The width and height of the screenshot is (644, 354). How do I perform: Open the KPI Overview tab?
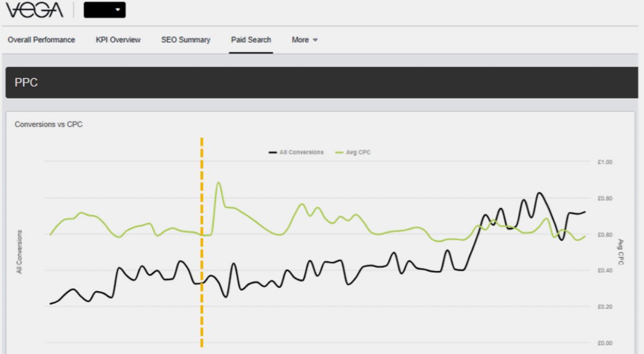118,39
